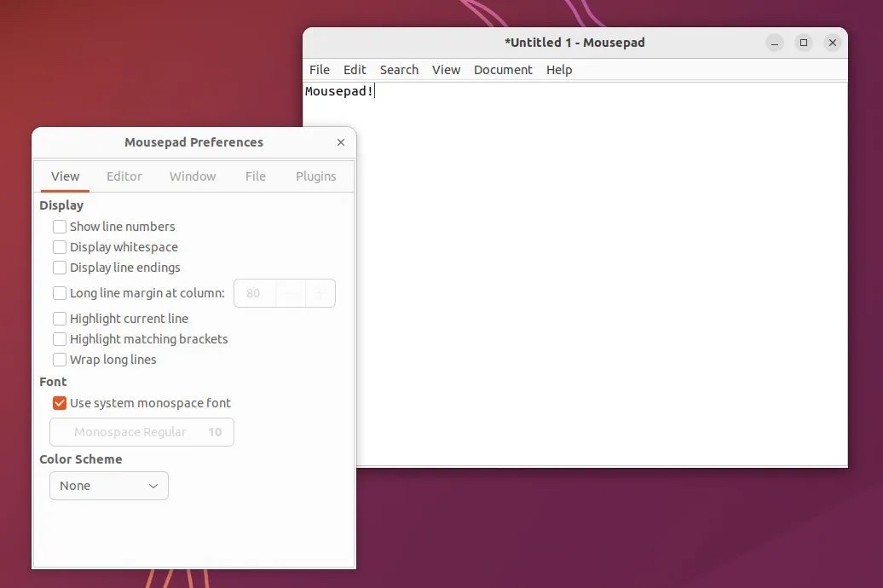Open the Monospace Regular font selector
This screenshot has width=883, height=588.
(141, 432)
